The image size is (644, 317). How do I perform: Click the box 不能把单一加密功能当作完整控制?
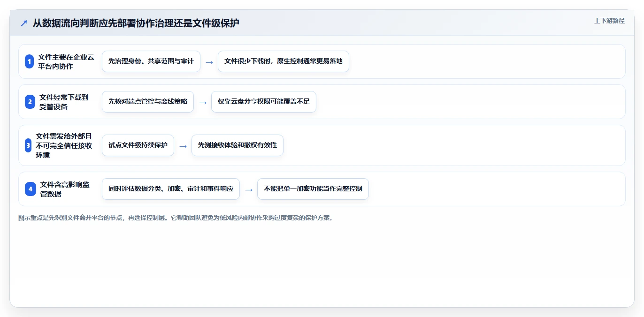point(313,189)
